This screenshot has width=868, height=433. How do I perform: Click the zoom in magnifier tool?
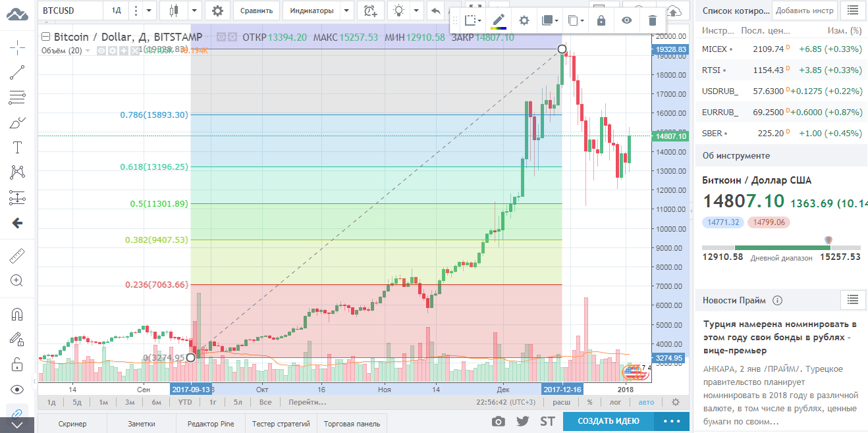pyautogui.click(x=18, y=281)
